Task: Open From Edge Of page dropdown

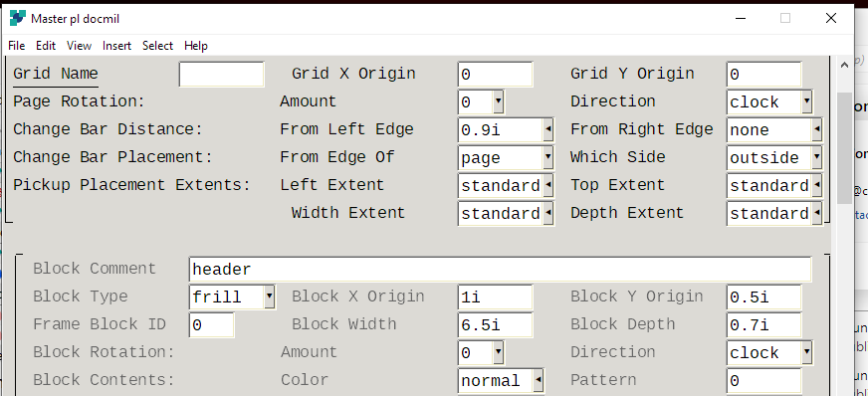Action: (x=548, y=158)
